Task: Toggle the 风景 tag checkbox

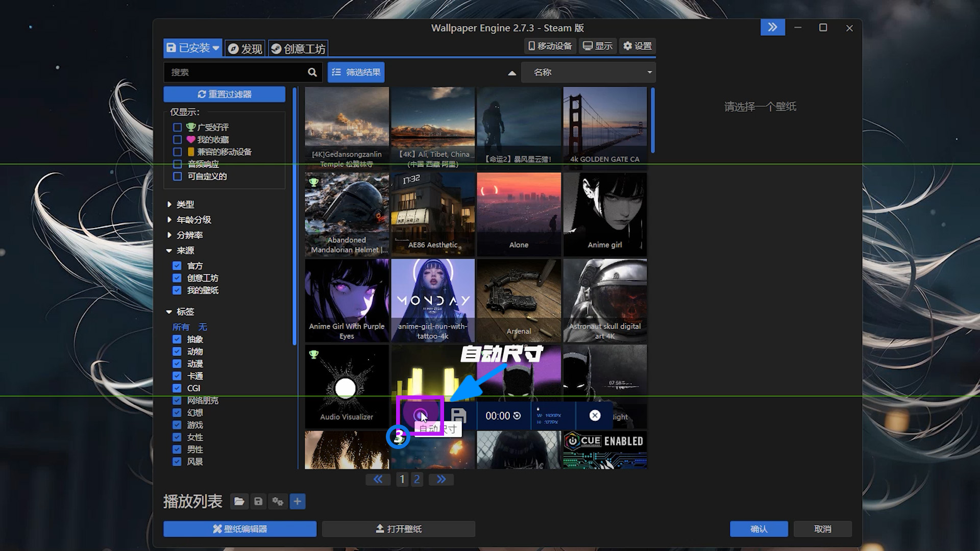Action: (177, 461)
